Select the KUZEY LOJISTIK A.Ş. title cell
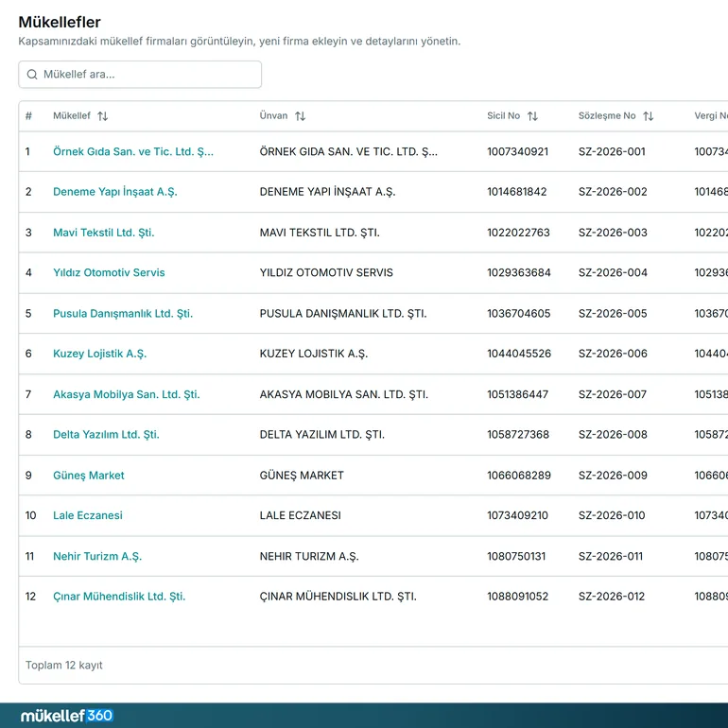Image resolution: width=728 pixels, height=728 pixels. point(313,354)
